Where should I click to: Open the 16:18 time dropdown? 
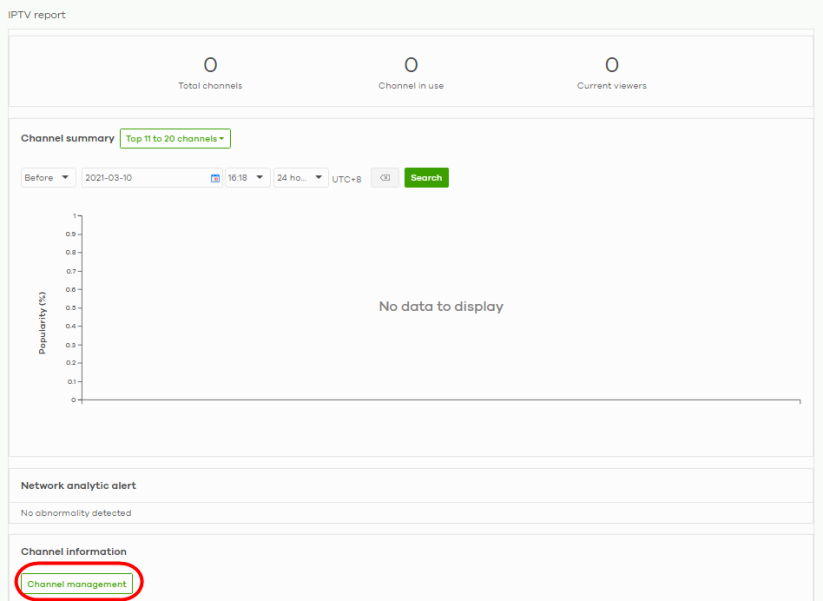pyautogui.click(x=247, y=178)
